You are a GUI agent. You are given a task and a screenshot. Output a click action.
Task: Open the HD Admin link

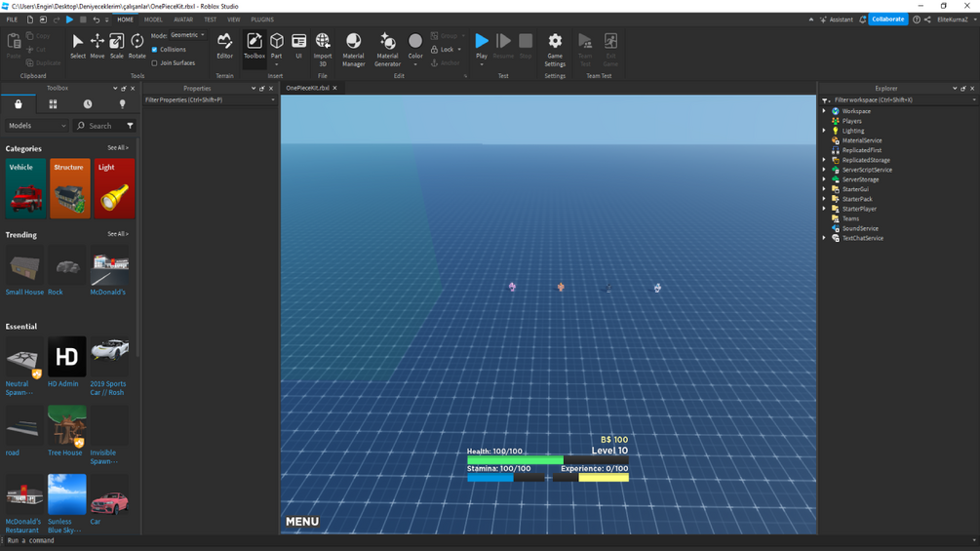click(x=63, y=384)
